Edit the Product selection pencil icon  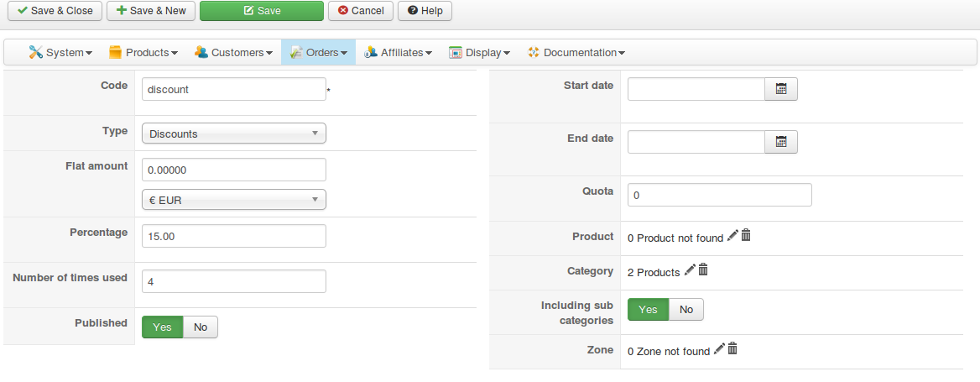tap(732, 237)
